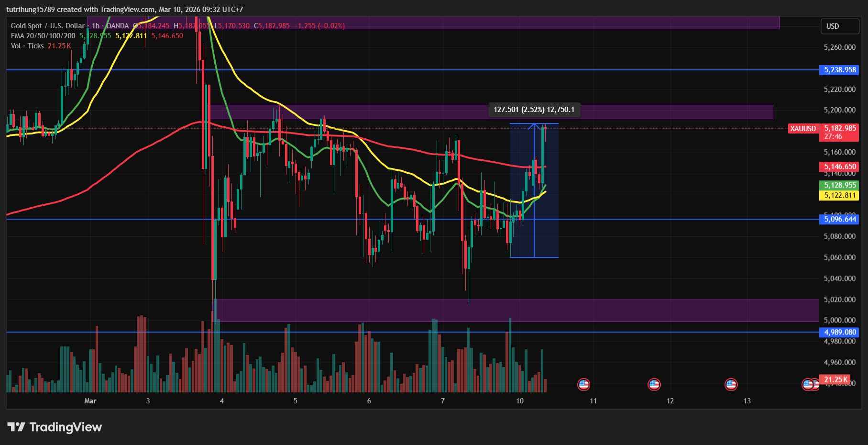Click the yellow 5,122.811 EMA price label
The image size is (868, 445).
click(x=840, y=195)
